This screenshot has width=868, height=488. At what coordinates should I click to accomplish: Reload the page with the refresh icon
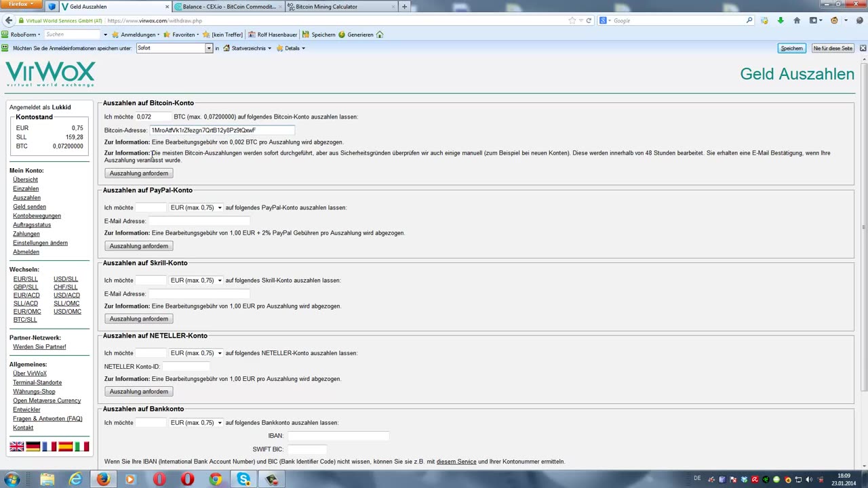pos(589,20)
